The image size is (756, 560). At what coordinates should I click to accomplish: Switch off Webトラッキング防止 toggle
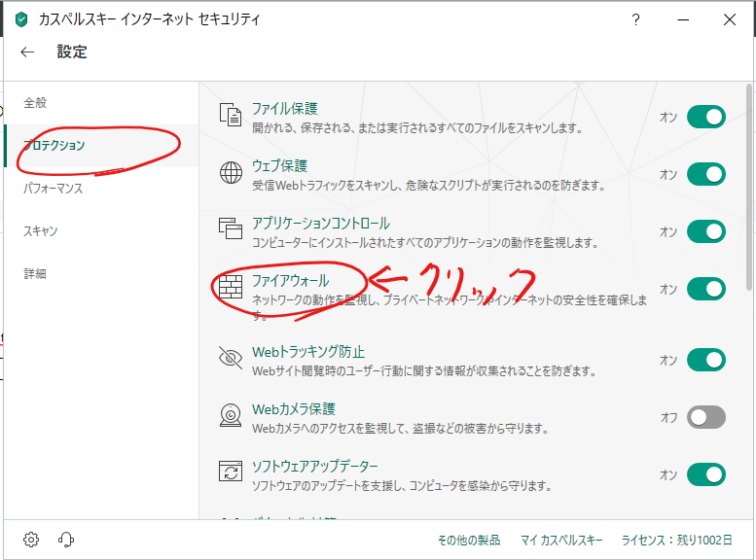[705, 360]
